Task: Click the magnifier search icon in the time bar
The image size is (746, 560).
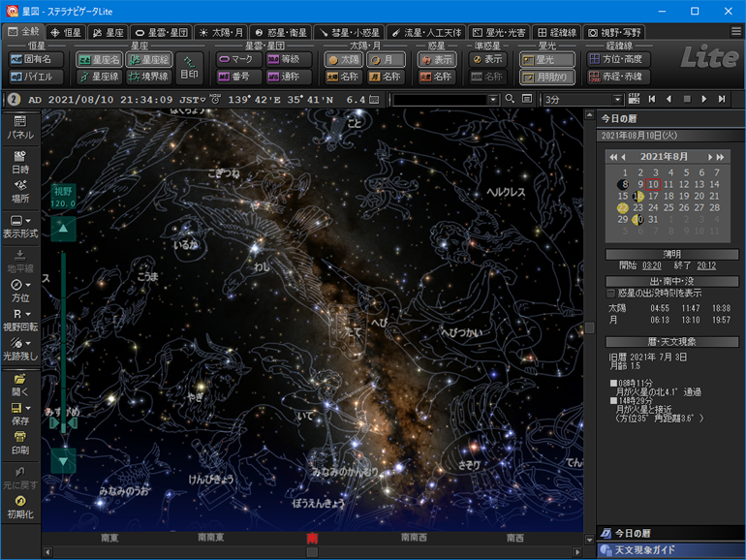Action: tap(510, 99)
